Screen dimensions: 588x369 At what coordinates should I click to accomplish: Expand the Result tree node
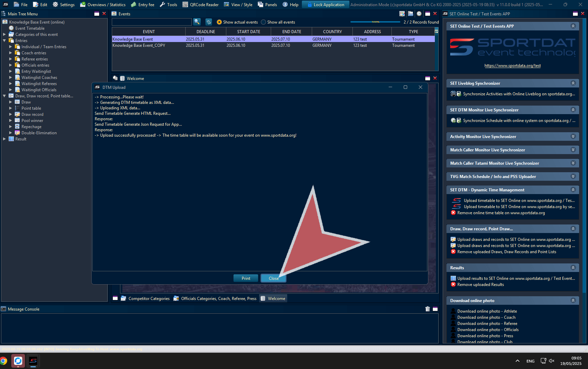coord(4,139)
